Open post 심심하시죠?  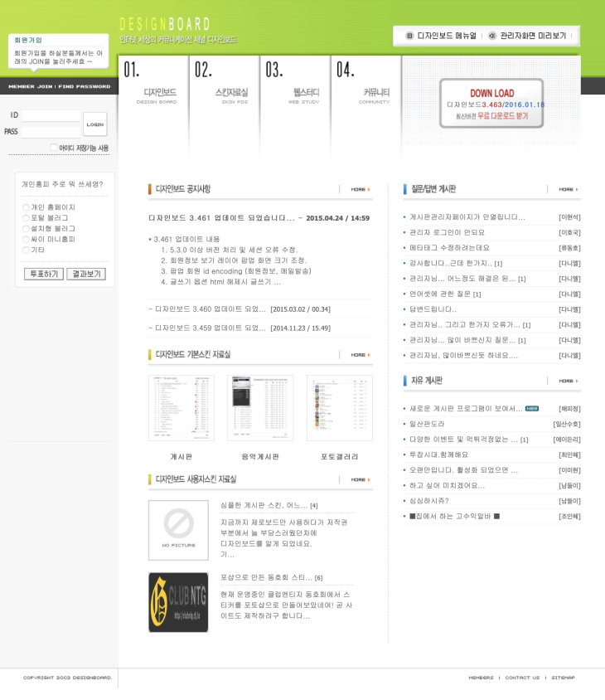pyautogui.click(x=429, y=501)
